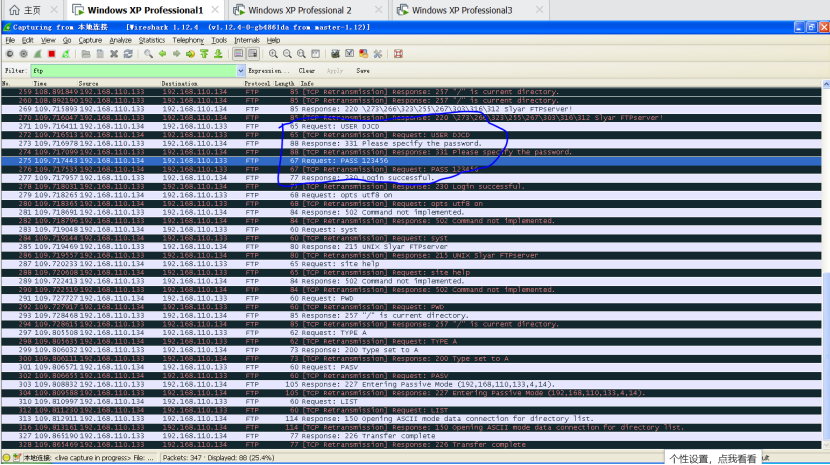Sort by the Info column header

307,84
